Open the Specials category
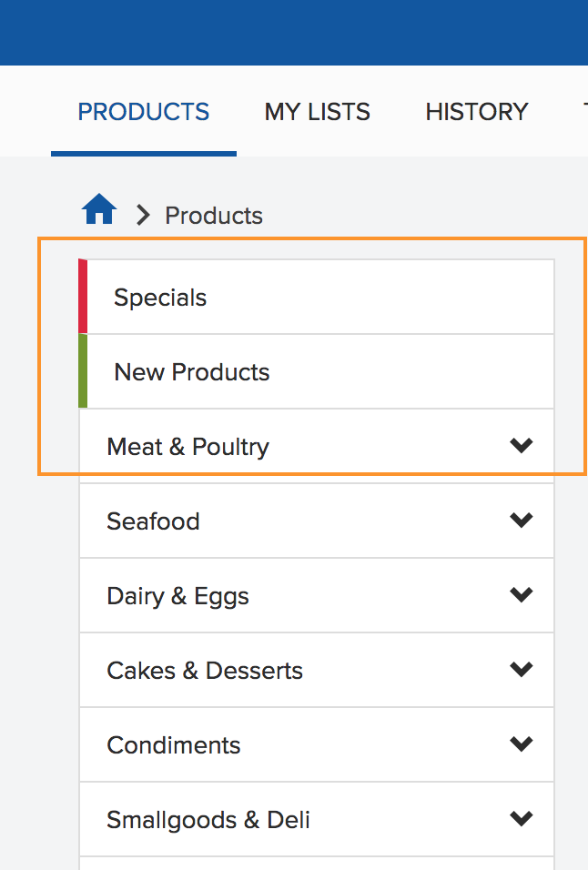588x870 pixels. (160, 298)
